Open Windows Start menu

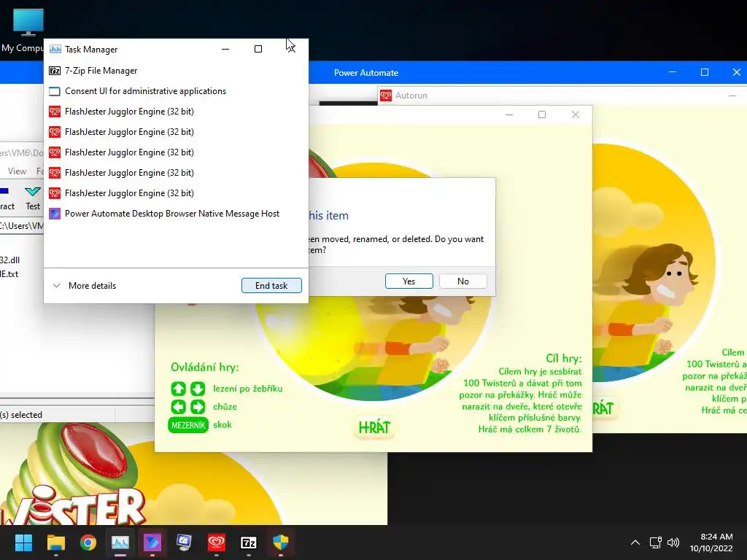pos(23,542)
